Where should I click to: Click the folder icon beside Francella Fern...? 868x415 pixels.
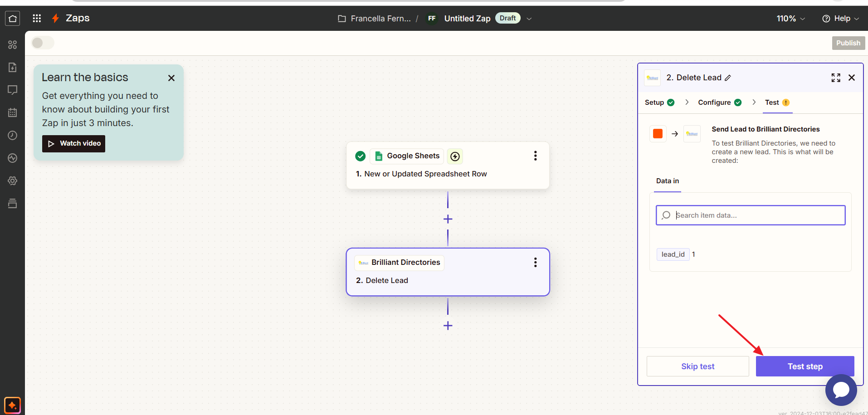(x=342, y=19)
